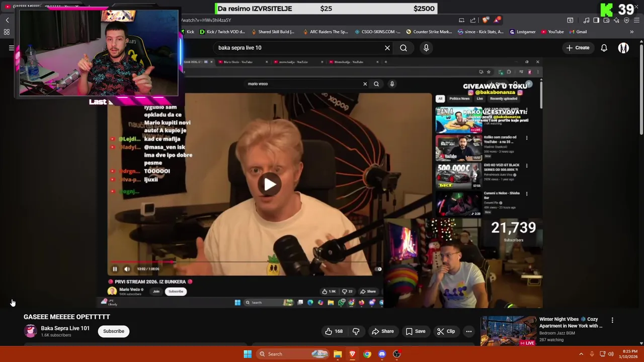This screenshot has width=644, height=362.
Task: Subscribe to Baka Sepra Live 101
Action: click(114, 331)
